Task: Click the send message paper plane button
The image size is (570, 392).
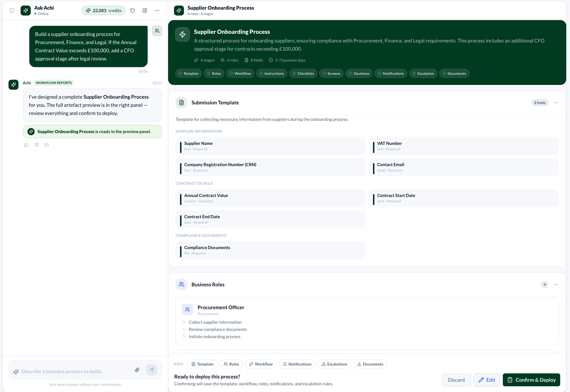Action: (x=152, y=370)
